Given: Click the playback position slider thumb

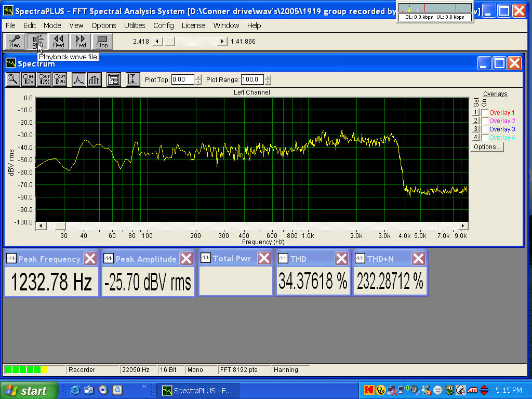Looking at the screenshot, I should (170, 42).
